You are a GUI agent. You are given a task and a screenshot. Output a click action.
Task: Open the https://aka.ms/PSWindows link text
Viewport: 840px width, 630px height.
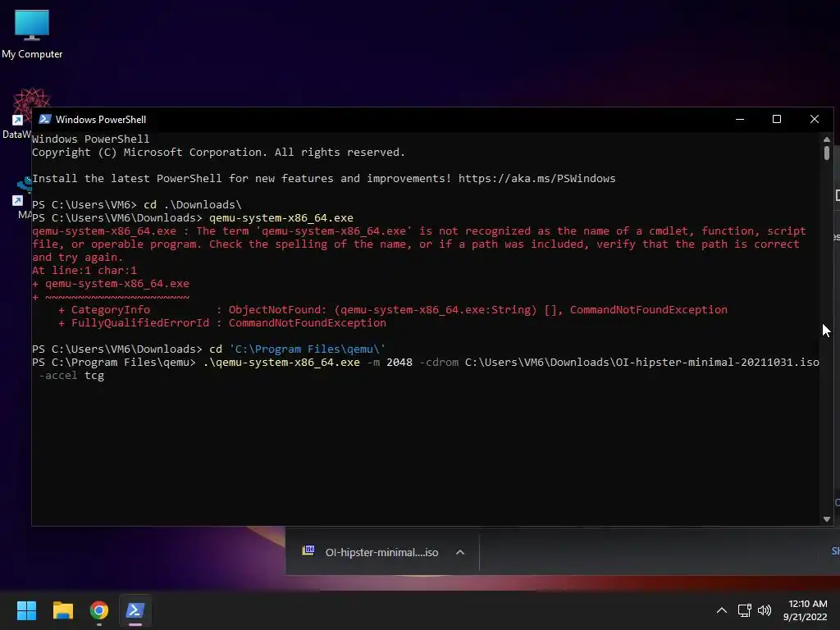536,178
